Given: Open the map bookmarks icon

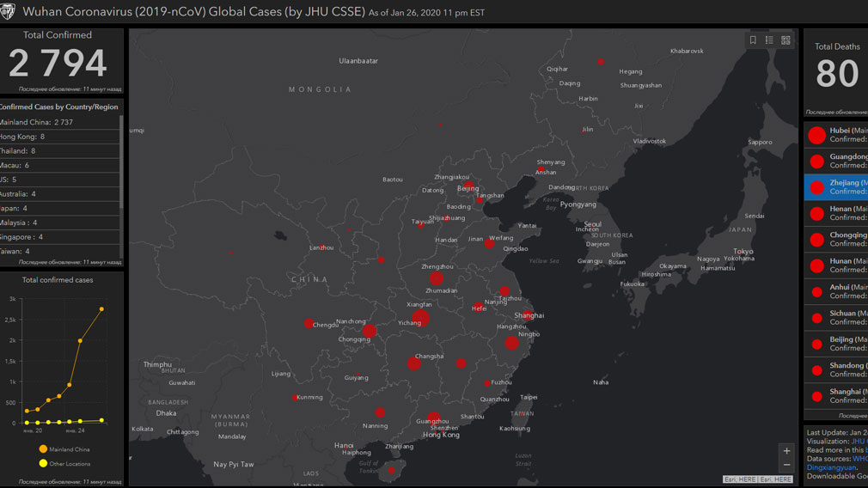Looking at the screenshot, I should [x=753, y=40].
